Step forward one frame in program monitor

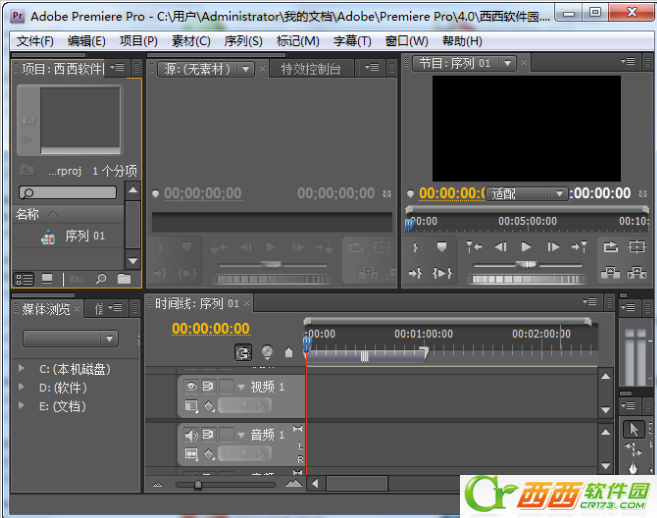pos(553,247)
